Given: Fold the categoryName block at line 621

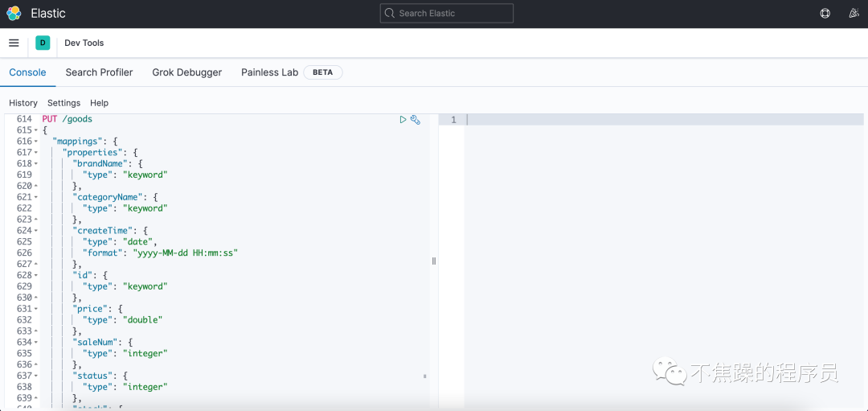Looking at the screenshot, I should (x=36, y=197).
